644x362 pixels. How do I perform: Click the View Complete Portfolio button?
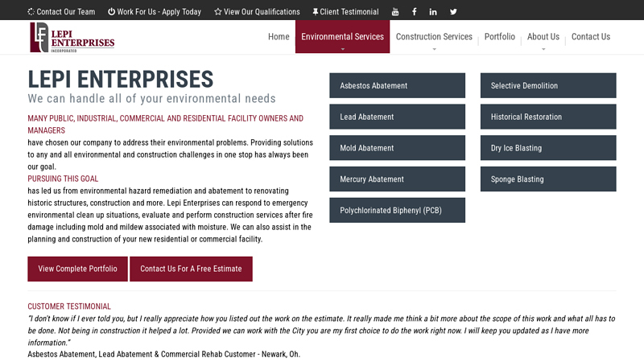tap(77, 269)
